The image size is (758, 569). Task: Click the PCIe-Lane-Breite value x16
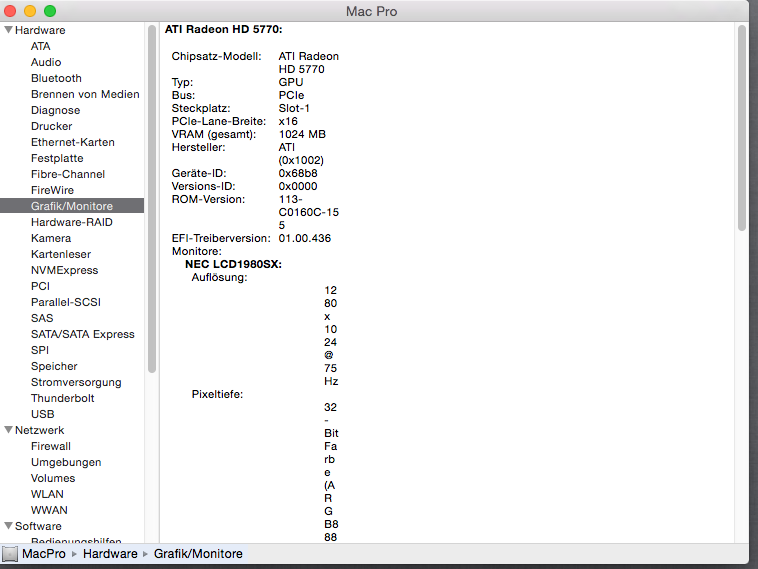(288, 121)
